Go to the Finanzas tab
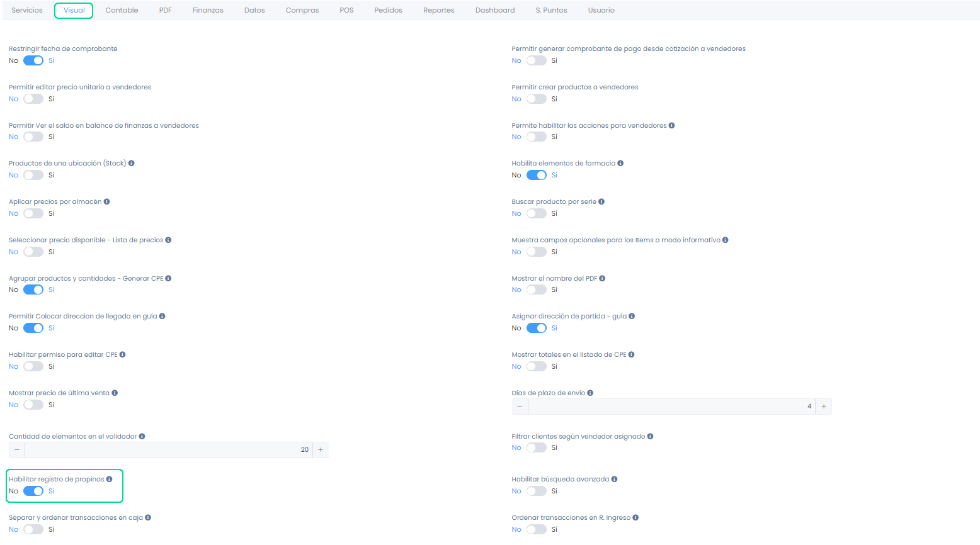The width and height of the screenshot is (980, 545). pyautogui.click(x=208, y=10)
